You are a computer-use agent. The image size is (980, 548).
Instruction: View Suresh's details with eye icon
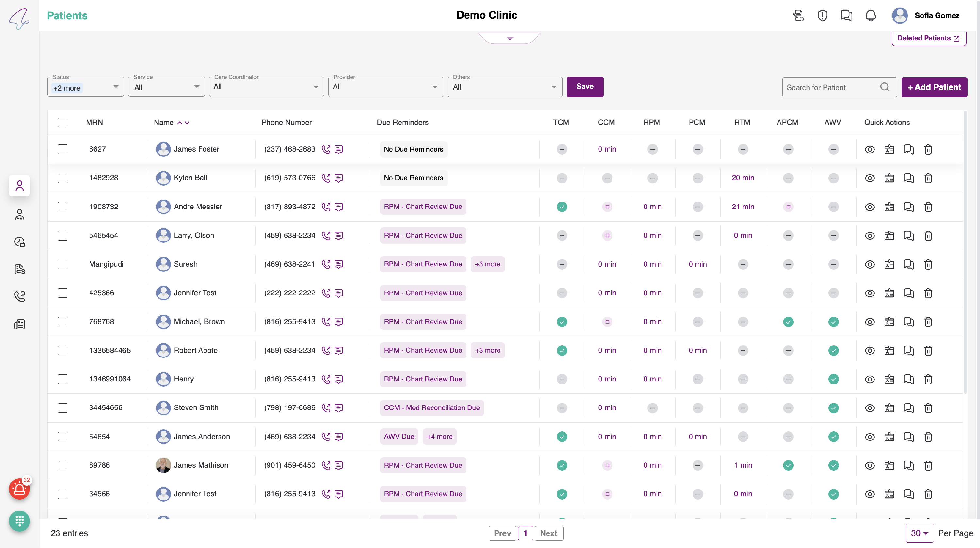(x=869, y=264)
